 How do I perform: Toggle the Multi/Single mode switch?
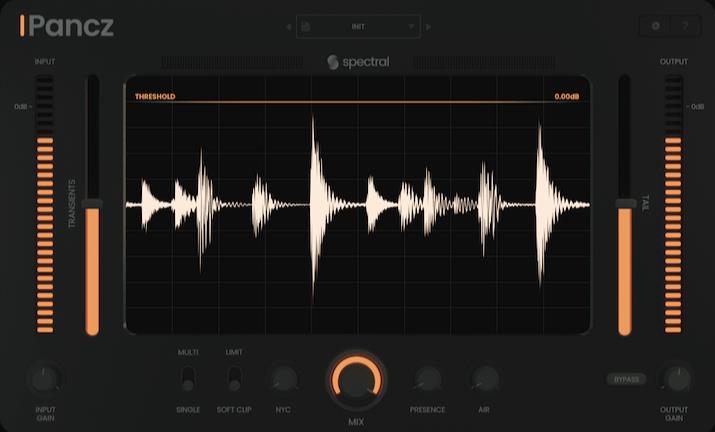pos(188,379)
